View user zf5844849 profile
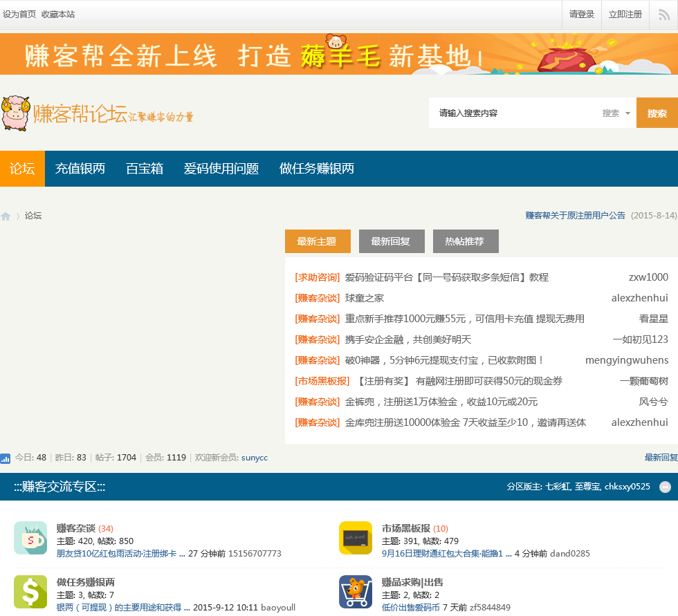The height and width of the screenshot is (616, 678). 490,608
